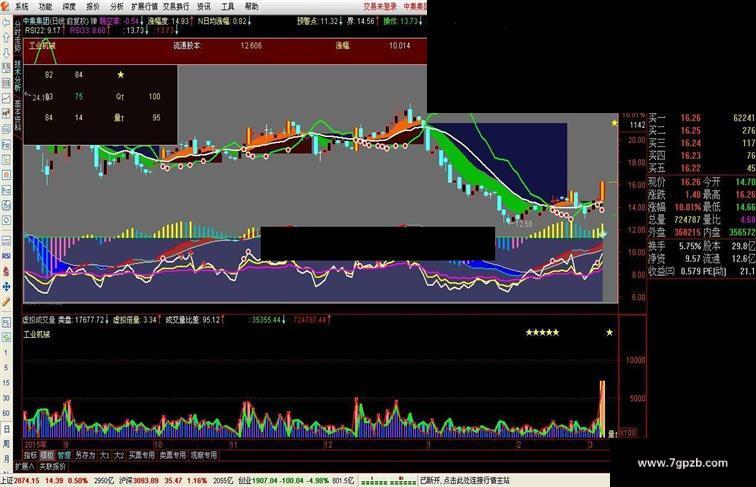The height and width of the screenshot is (487, 756).
Task: Switch to the 基本资料 vertical tab
Action: 17,115
